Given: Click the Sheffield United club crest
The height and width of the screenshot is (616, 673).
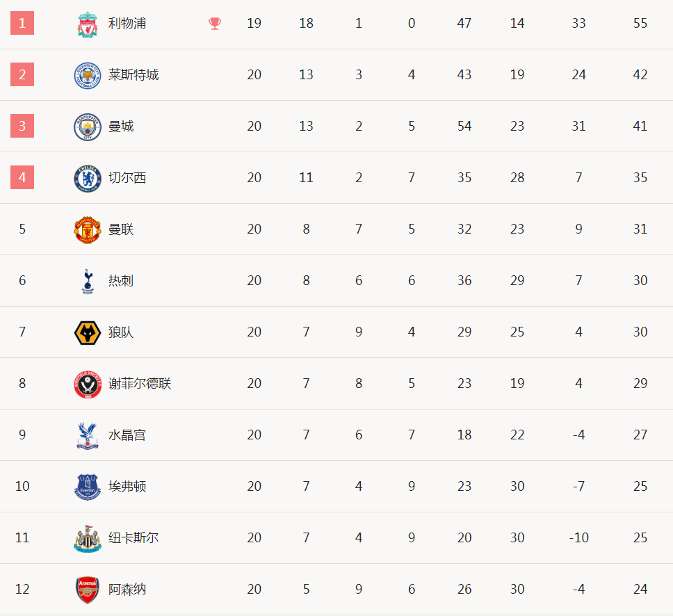Looking at the screenshot, I should (x=88, y=384).
